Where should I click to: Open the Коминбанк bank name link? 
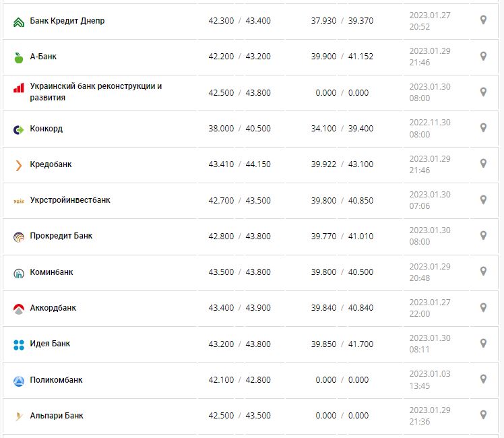coord(52,272)
